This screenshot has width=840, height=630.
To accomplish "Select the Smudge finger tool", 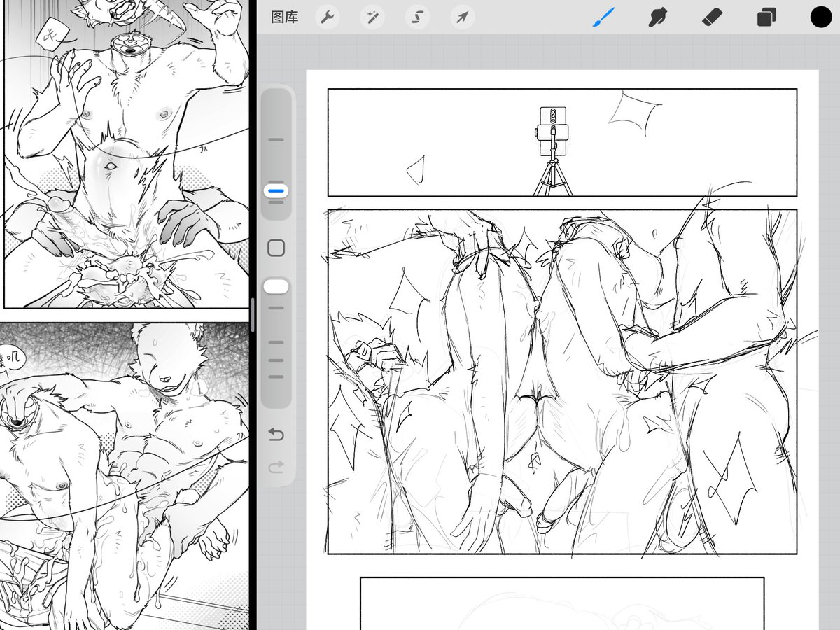I will [657, 17].
